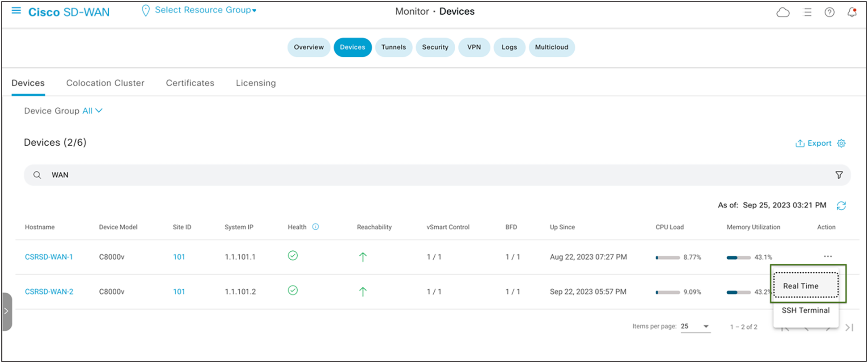Select the Devices sub-tab

click(x=28, y=83)
